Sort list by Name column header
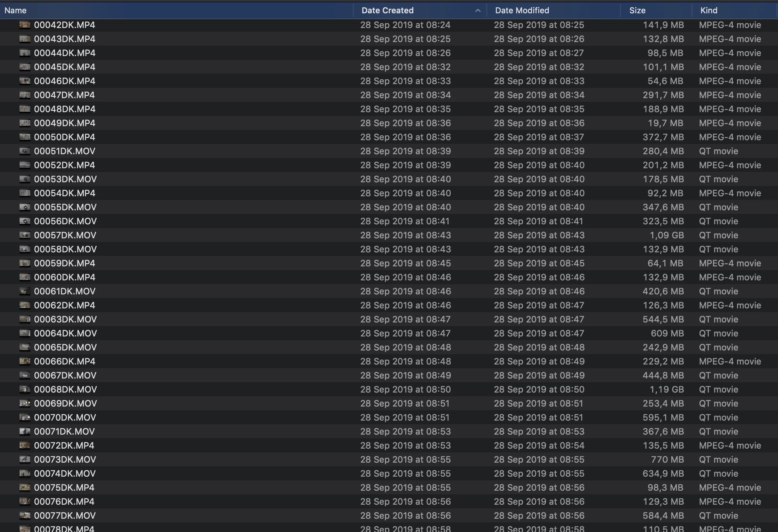Image resolution: width=778 pixels, height=532 pixels. point(16,10)
